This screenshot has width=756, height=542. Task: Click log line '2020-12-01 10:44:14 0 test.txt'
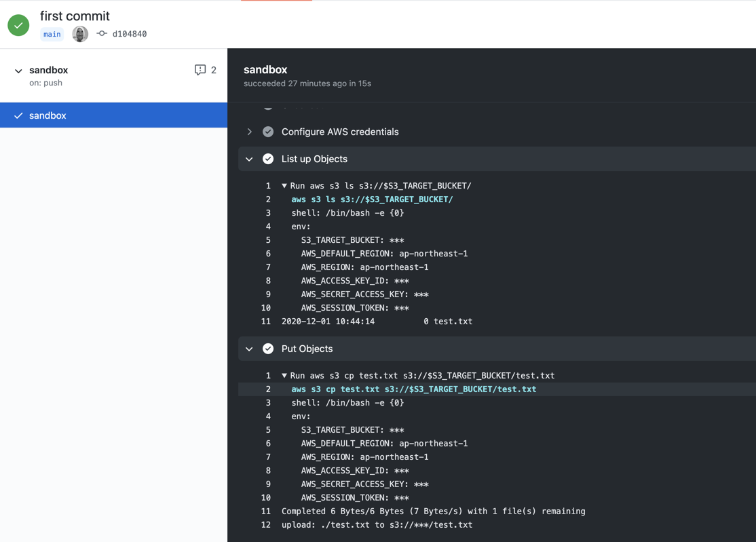[377, 322]
